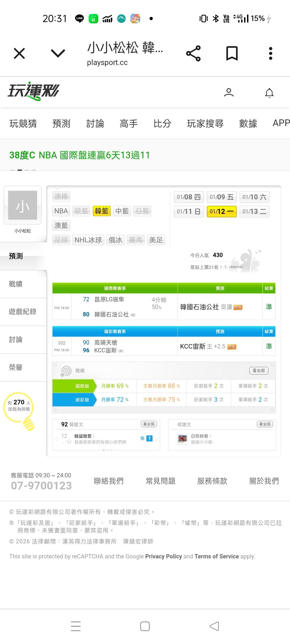Open 比分 in top navigation menu

coord(162,123)
